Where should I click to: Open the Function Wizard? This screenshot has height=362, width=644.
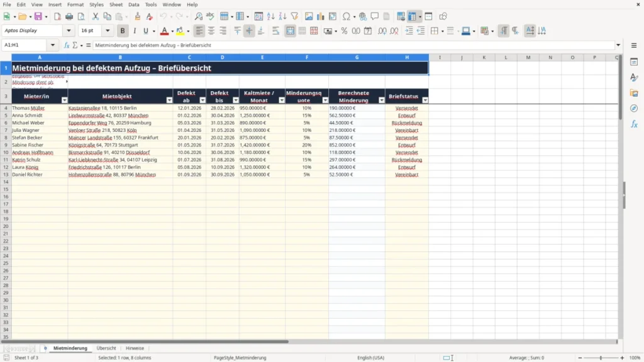(x=67, y=45)
